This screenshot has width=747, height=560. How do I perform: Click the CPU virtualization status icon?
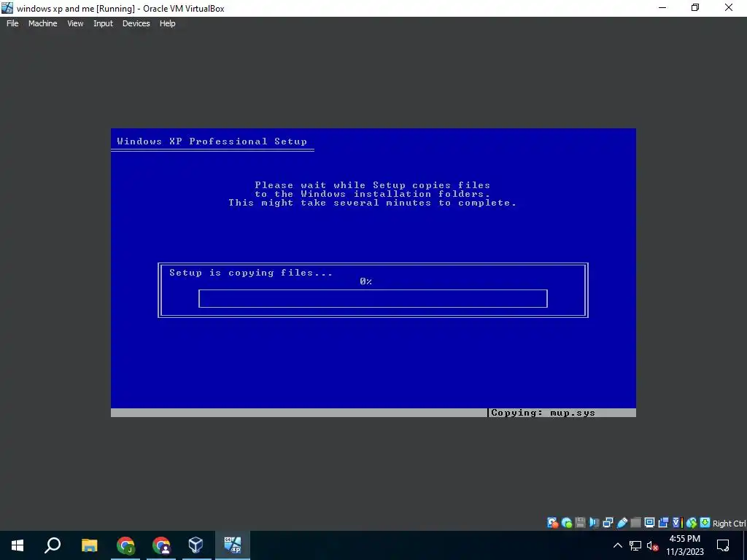coord(678,523)
